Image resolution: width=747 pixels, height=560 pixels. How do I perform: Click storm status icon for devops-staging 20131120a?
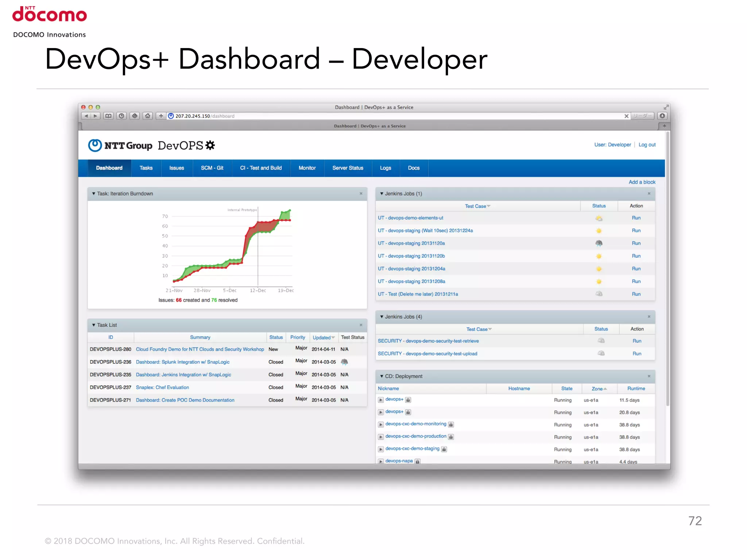click(x=599, y=243)
